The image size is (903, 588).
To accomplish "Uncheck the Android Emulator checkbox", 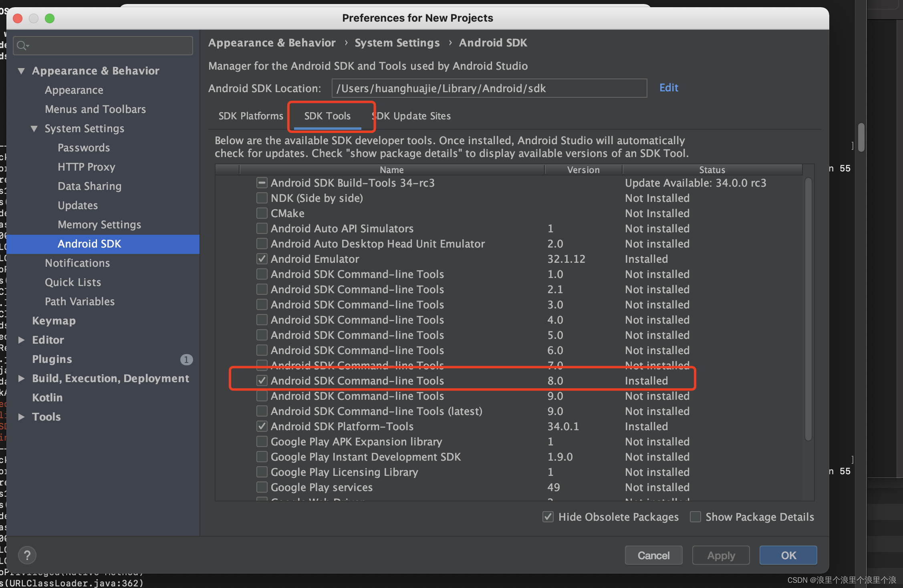I will [x=262, y=259].
